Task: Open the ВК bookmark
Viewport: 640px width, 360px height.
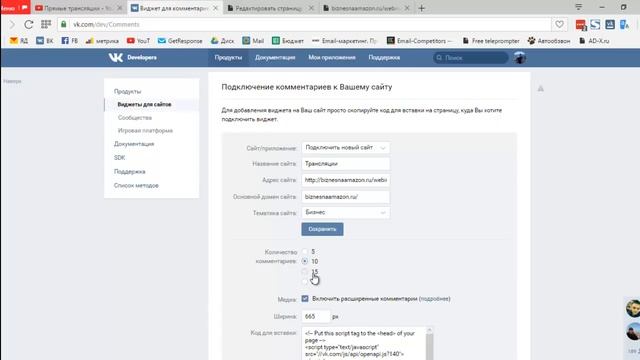Action: 45,41
